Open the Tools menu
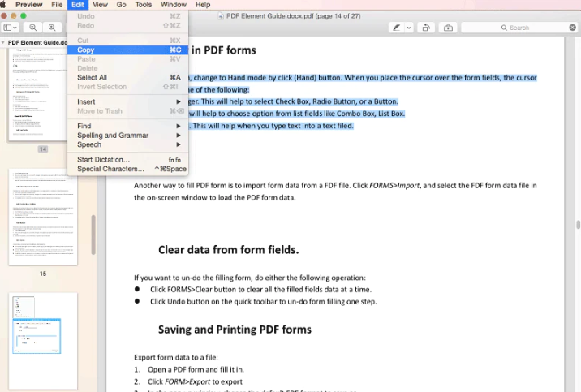 [x=144, y=5]
